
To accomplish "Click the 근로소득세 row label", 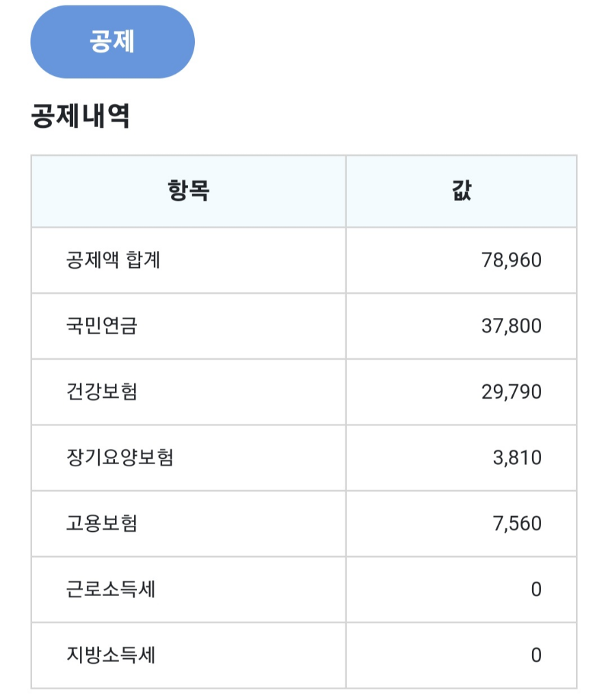I will (x=111, y=589).
